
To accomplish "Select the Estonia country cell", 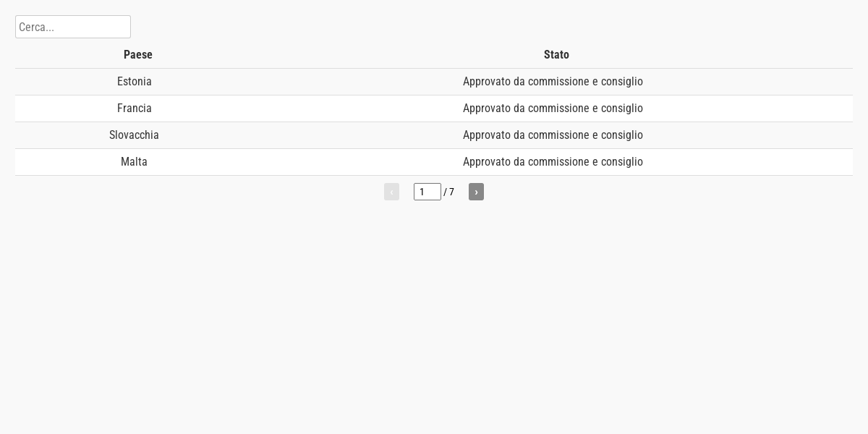I will pyautogui.click(x=135, y=82).
